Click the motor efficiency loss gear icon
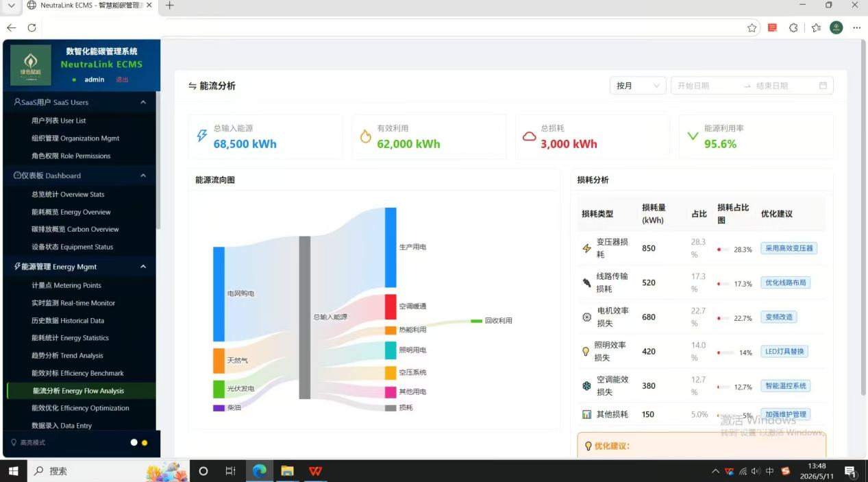The width and height of the screenshot is (868, 482). point(586,317)
